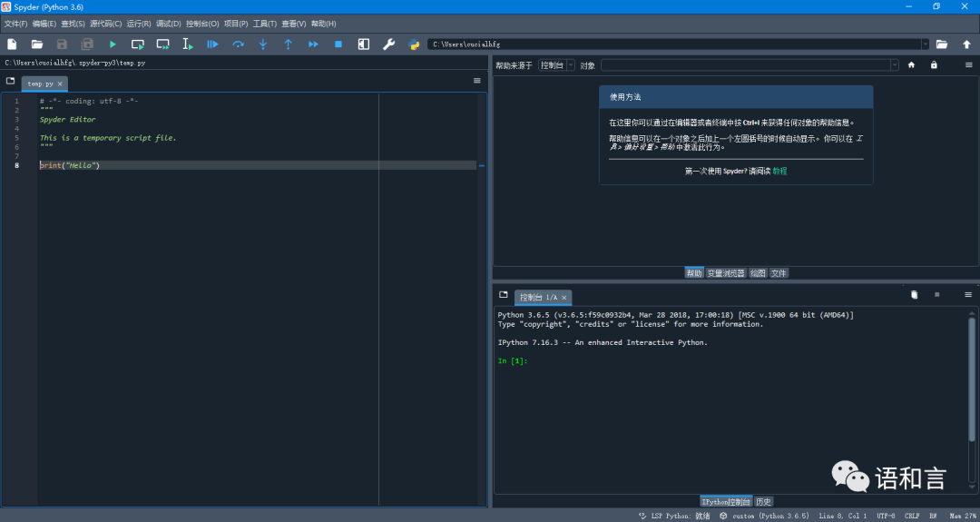The image size is (980, 522).
Task: Click the CRLF line endings status
Action: (x=912, y=517)
